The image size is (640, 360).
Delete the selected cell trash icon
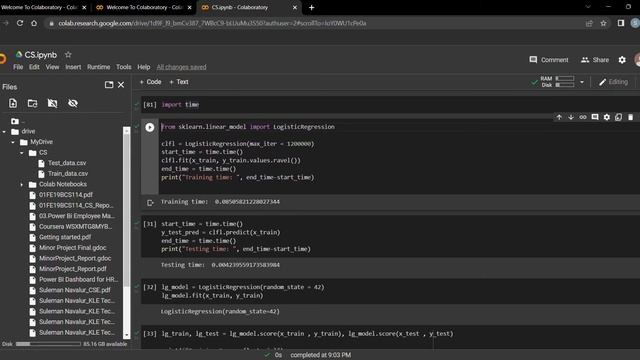[x=630, y=117]
